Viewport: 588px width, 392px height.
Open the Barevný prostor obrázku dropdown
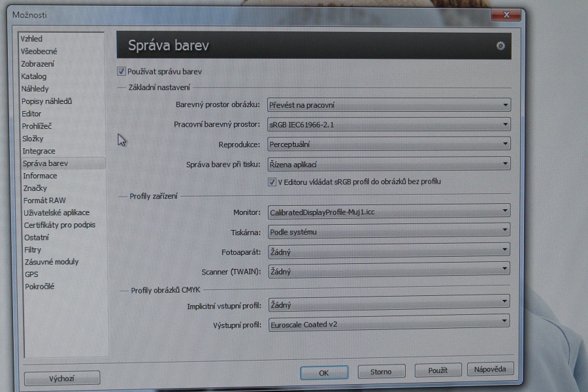(389, 105)
